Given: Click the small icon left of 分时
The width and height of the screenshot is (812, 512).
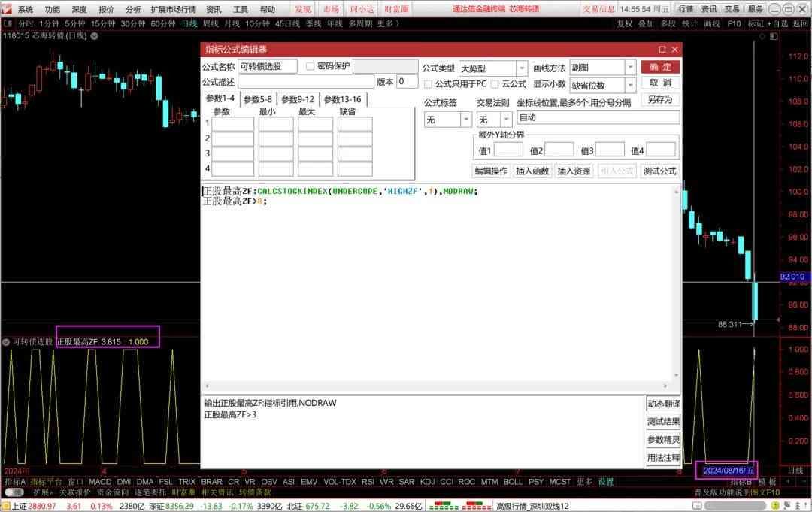Looking at the screenshot, I should 8,23.
